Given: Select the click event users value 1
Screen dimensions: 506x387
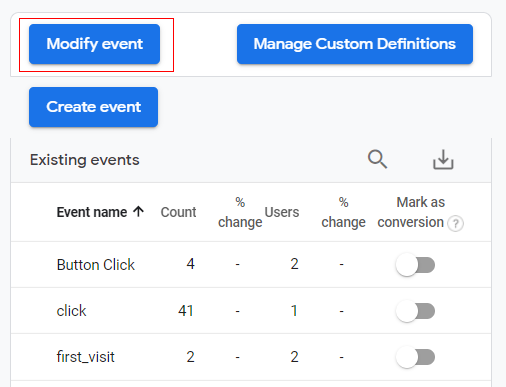Looking at the screenshot, I should pos(294,311).
